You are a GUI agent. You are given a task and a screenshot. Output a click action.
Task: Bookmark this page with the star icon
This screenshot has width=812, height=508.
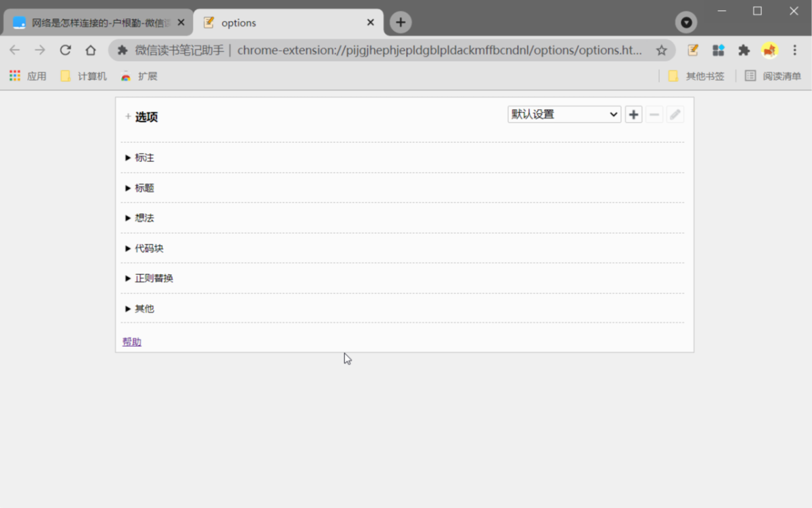662,50
